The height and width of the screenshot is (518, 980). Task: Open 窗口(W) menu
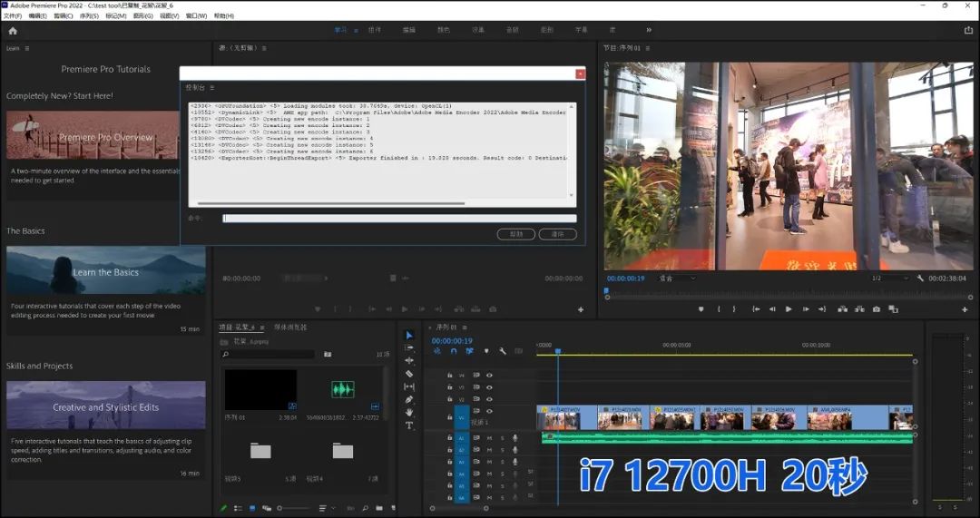pyautogui.click(x=196, y=15)
